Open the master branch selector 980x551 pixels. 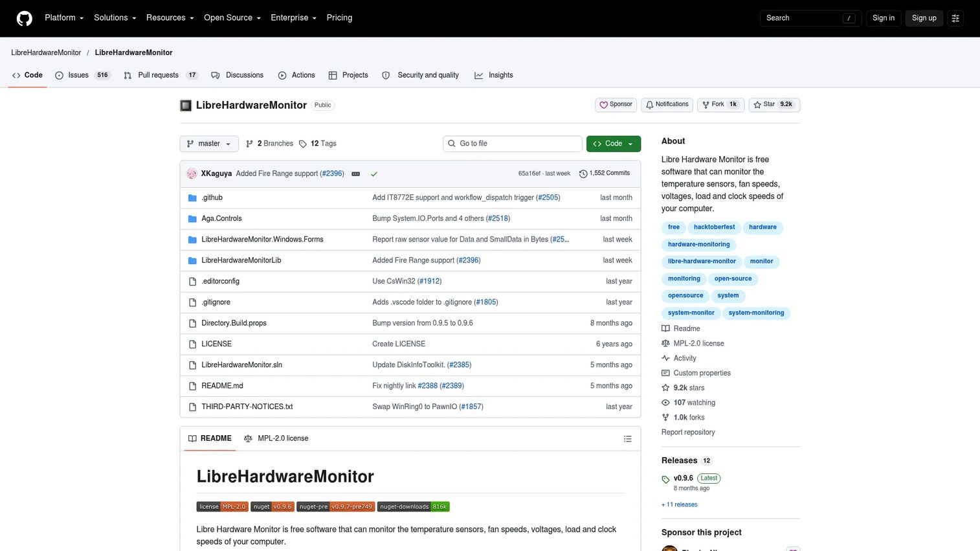point(208,144)
